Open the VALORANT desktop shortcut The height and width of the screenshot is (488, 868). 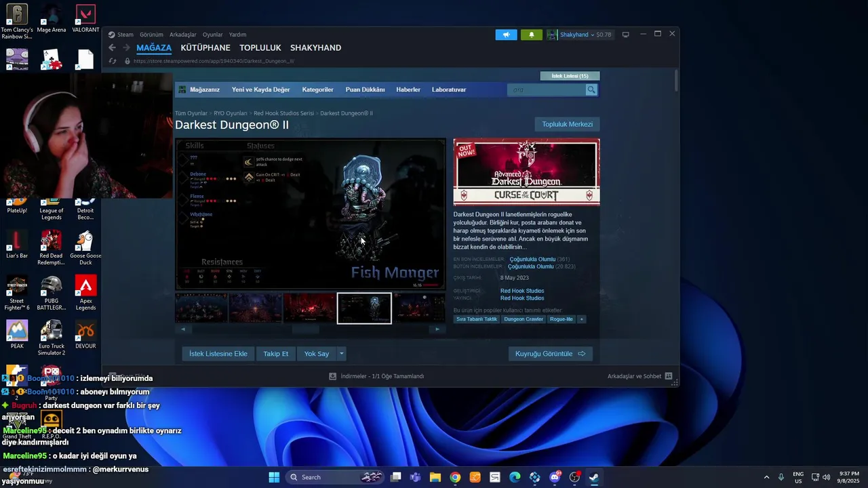tap(85, 18)
